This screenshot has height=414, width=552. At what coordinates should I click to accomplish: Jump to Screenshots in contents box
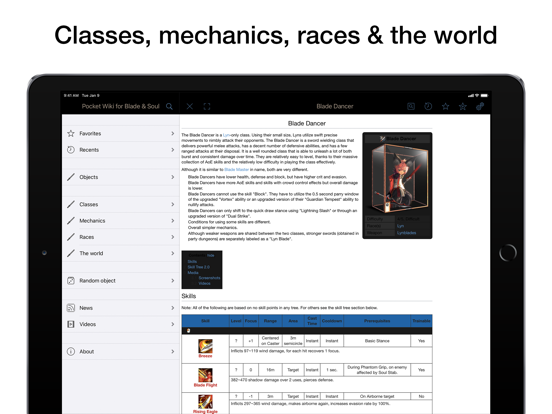[x=209, y=278]
